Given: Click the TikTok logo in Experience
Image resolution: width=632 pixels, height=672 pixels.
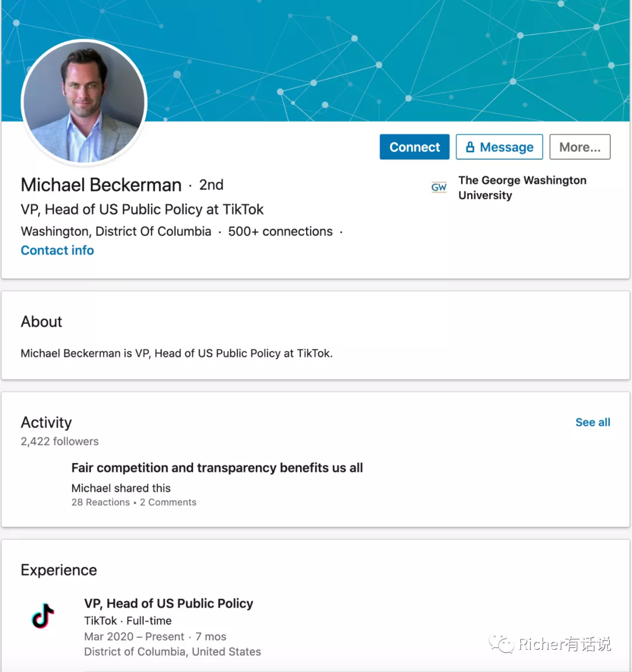Looking at the screenshot, I should coord(43,616).
